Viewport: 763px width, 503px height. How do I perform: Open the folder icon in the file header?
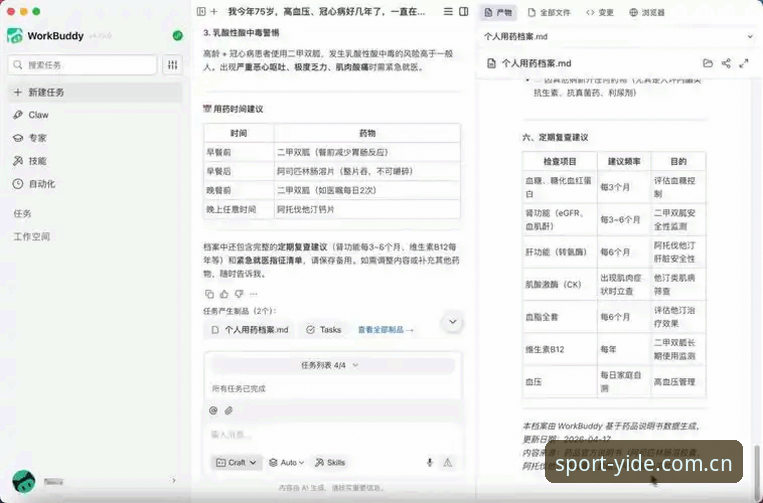point(708,63)
